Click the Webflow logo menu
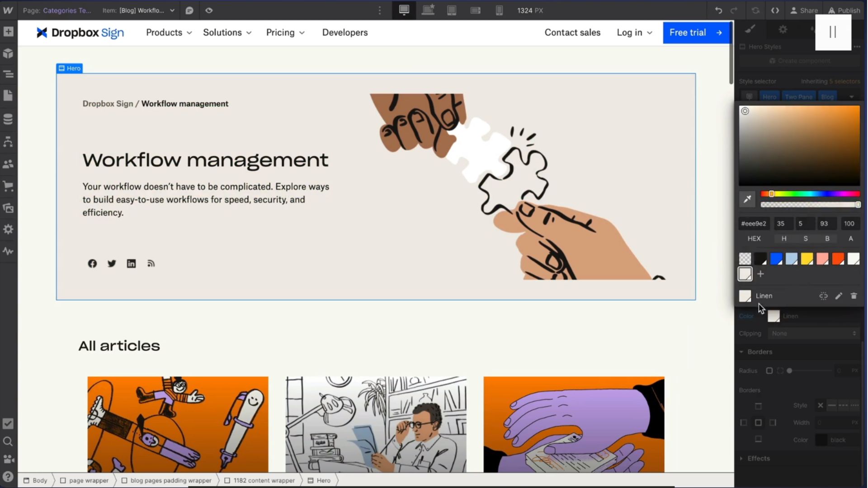Viewport: 868px width, 488px height. 8,10
